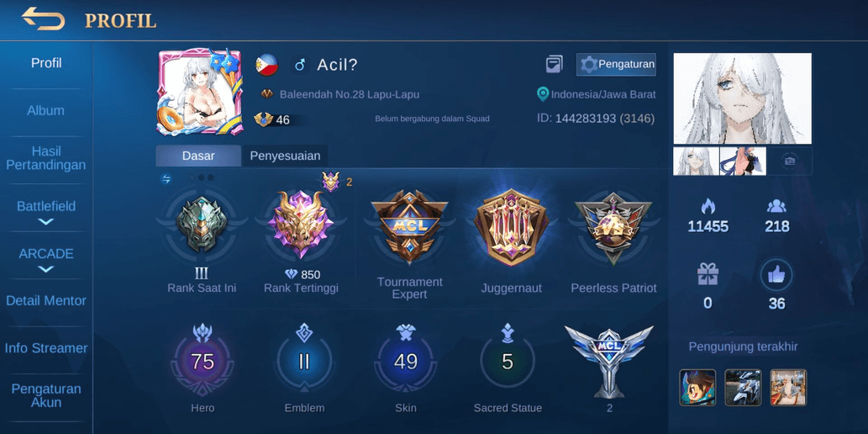This screenshot has height=434, width=868.
Task: Click first recent visitor avatar
Action: click(697, 388)
